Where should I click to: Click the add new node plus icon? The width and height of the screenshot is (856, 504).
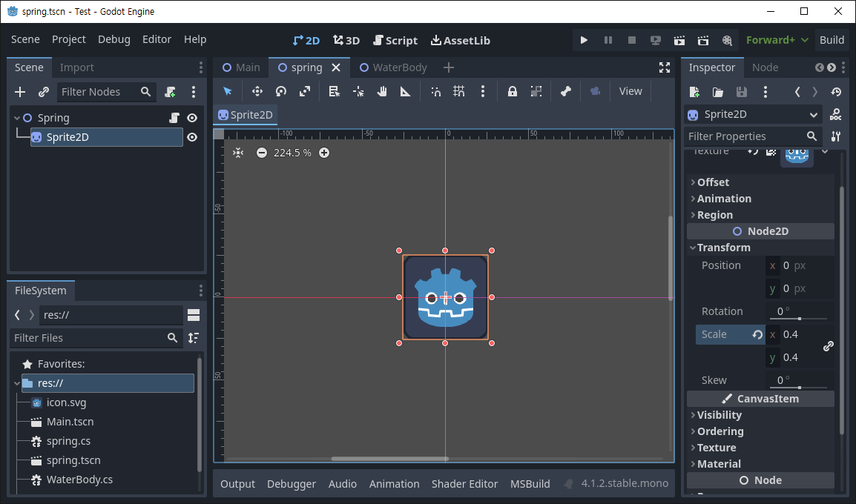[19, 92]
